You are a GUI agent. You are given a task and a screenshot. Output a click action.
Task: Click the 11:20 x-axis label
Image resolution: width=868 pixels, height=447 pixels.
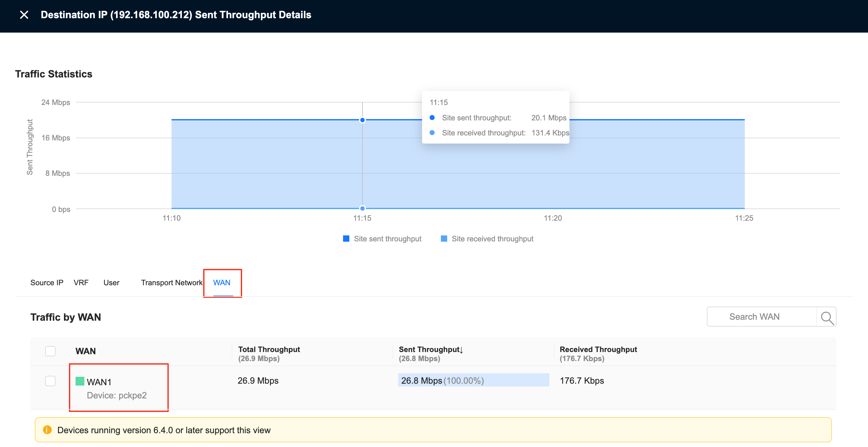tap(553, 218)
